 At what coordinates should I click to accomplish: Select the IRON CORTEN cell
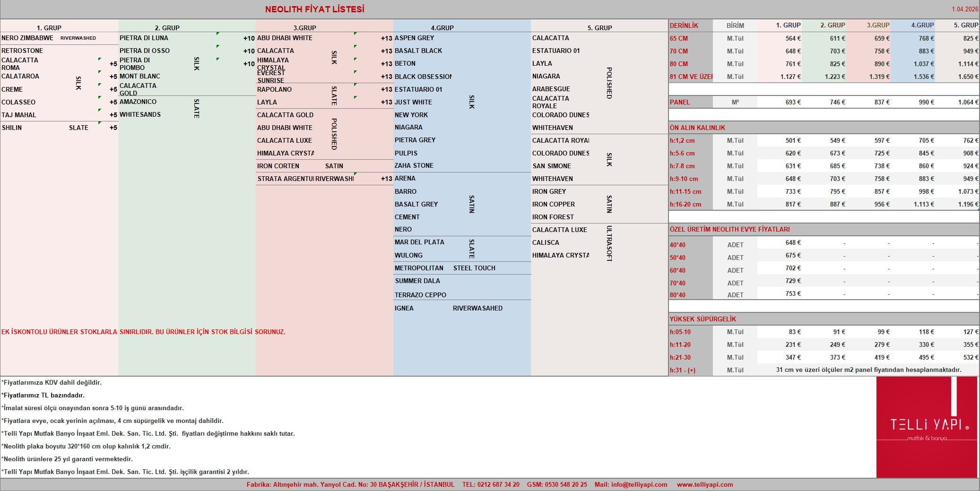(x=278, y=166)
